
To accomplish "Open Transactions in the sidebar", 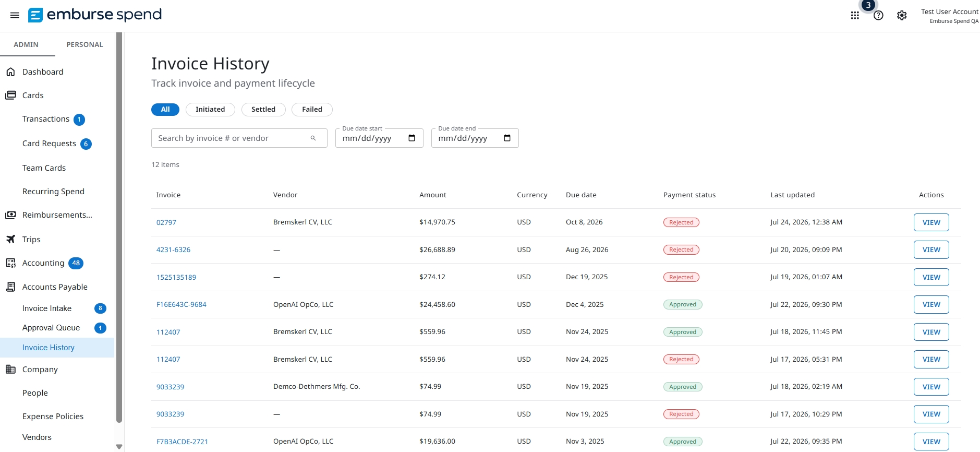I will (x=46, y=119).
